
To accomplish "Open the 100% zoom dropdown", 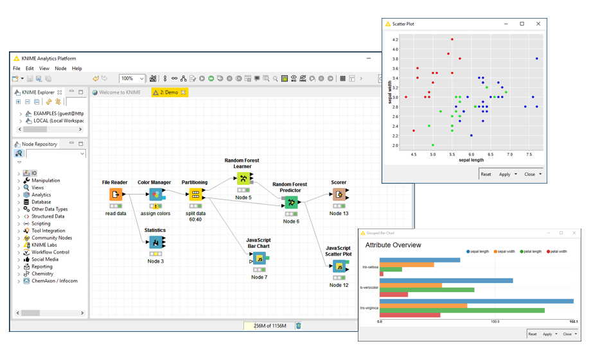I will click(x=141, y=78).
